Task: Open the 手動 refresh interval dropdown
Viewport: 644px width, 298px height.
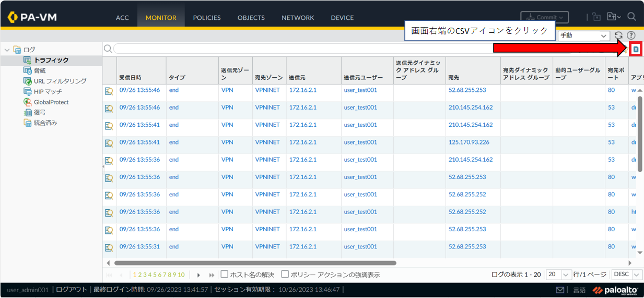Action: pos(583,35)
